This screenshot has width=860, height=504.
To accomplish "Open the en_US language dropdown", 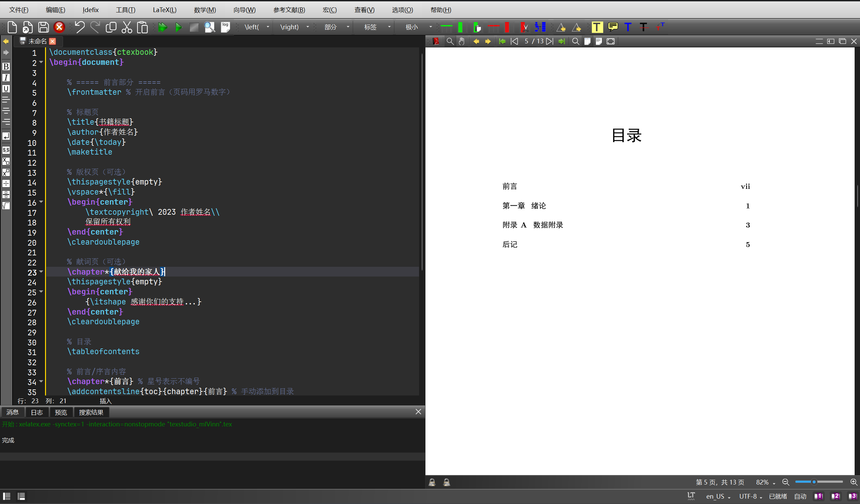I will (x=718, y=497).
